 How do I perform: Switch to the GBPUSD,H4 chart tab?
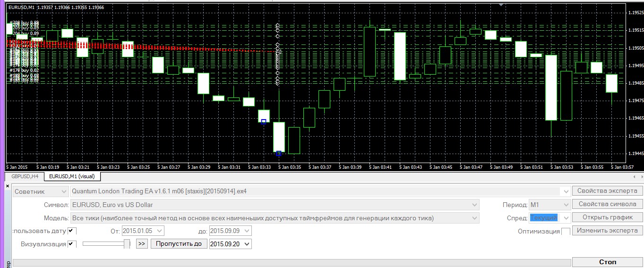click(x=25, y=176)
